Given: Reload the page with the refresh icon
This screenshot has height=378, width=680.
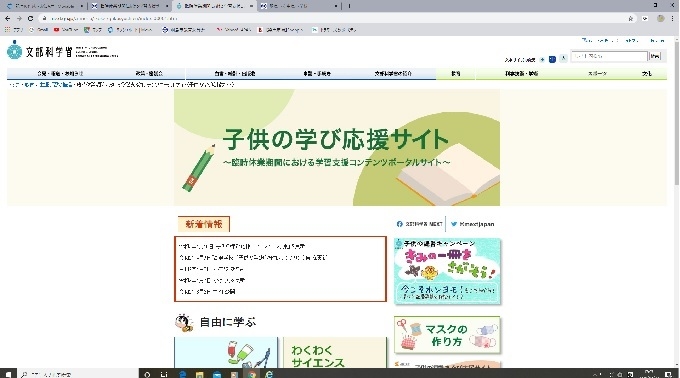Looking at the screenshot, I should [x=30, y=19].
